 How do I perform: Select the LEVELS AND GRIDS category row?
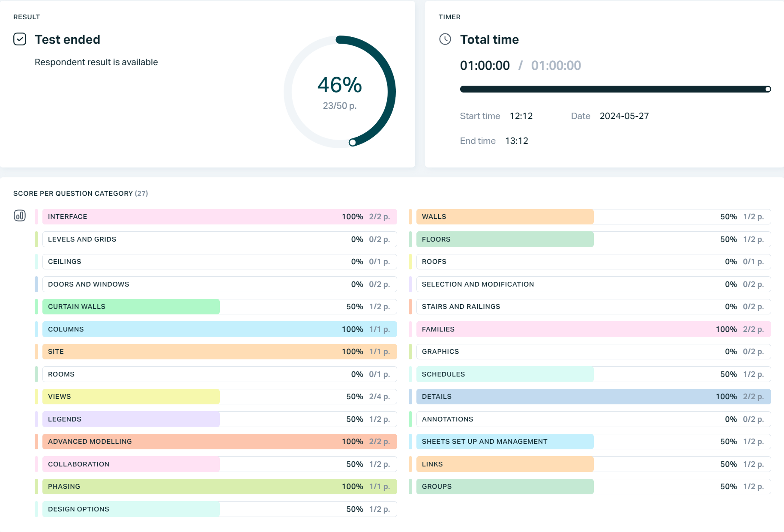(x=219, y=239)
